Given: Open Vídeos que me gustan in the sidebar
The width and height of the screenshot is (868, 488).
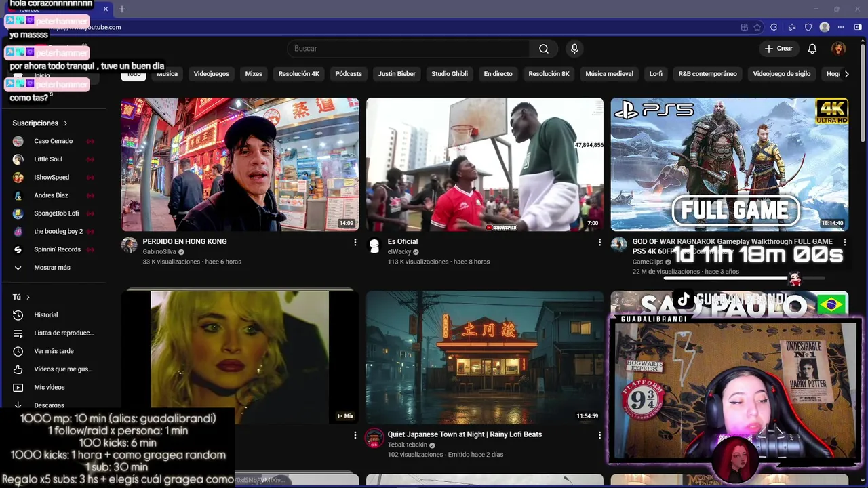Looking at the screenshot, I should 54,369.
